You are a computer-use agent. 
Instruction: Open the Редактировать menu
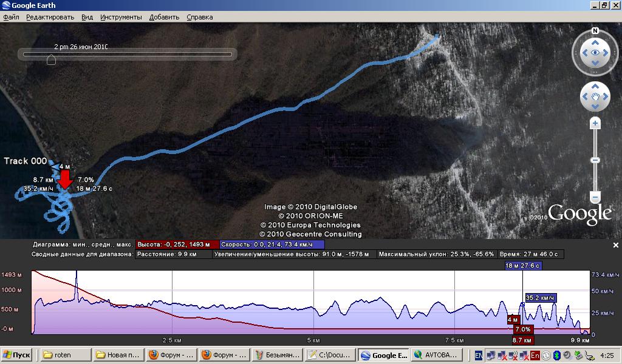[x=50, y=17]
